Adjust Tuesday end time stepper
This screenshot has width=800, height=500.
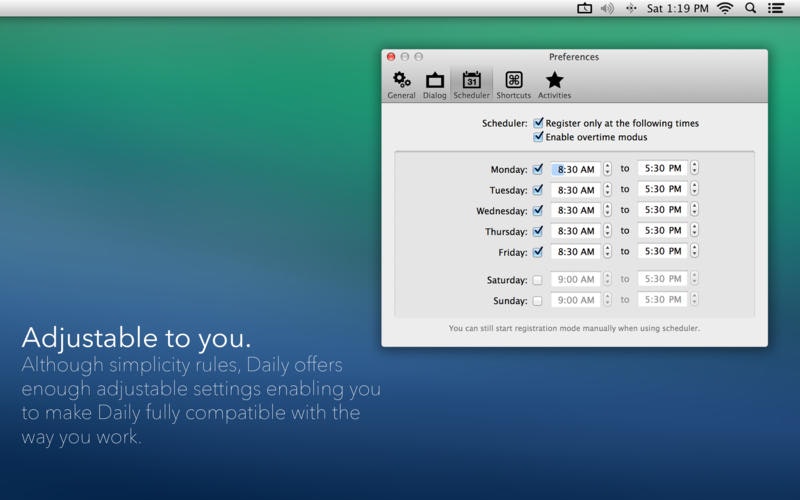click(x=694, y=189)
